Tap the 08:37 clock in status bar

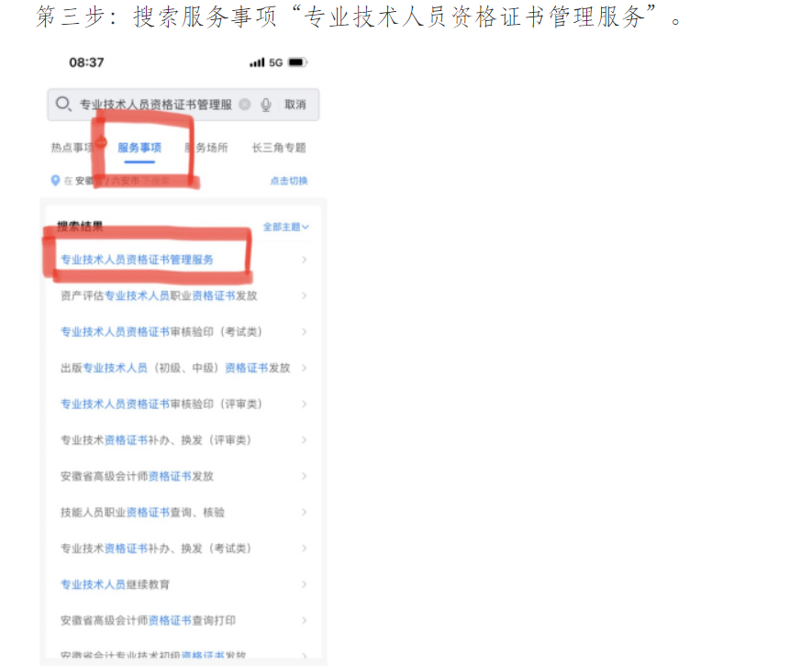[86, 62]
